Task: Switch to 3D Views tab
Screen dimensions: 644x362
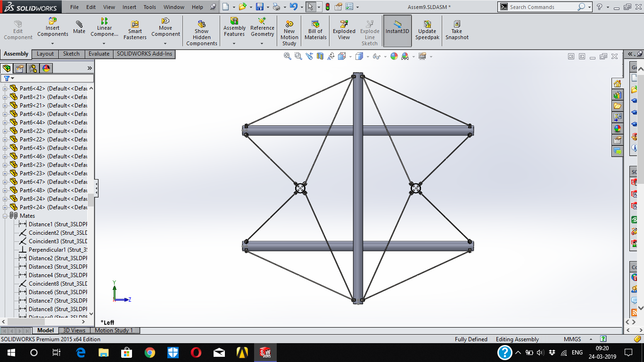Action: click(74, 330)
